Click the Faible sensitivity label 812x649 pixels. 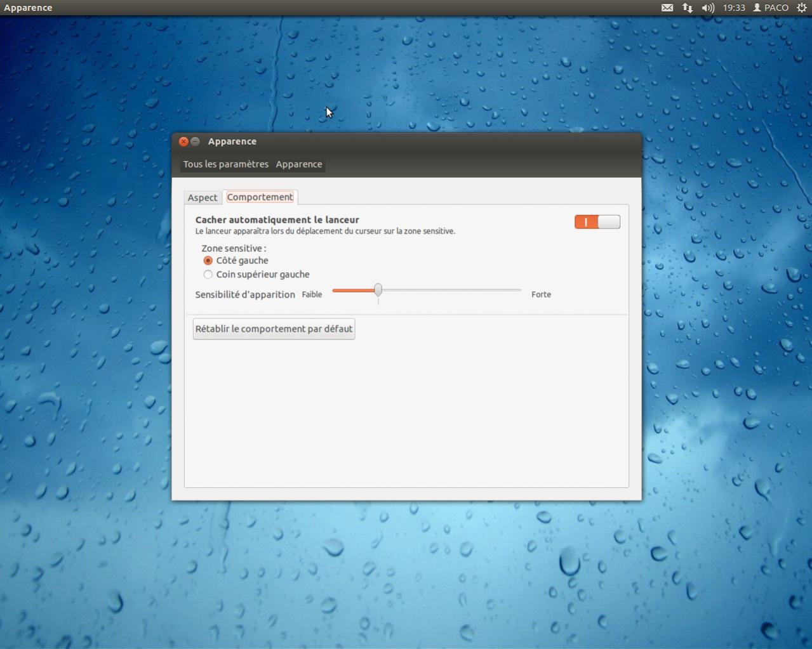tap(312, 294)
